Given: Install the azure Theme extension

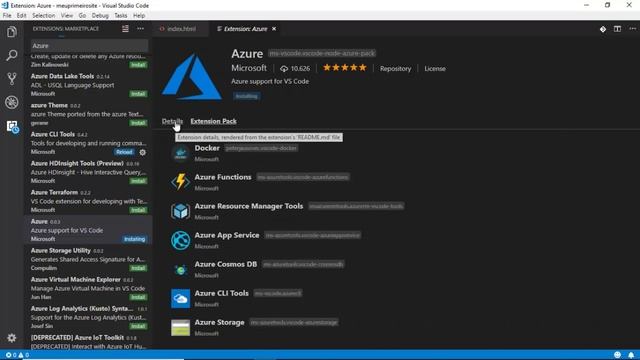Looking at the screenshot, I should click(x=138, y=123).
